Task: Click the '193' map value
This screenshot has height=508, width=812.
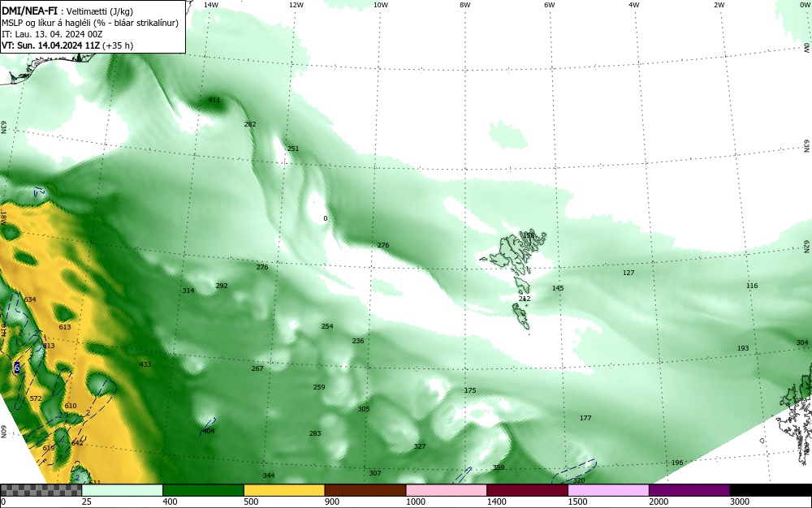Action: [x=743, y=348]
